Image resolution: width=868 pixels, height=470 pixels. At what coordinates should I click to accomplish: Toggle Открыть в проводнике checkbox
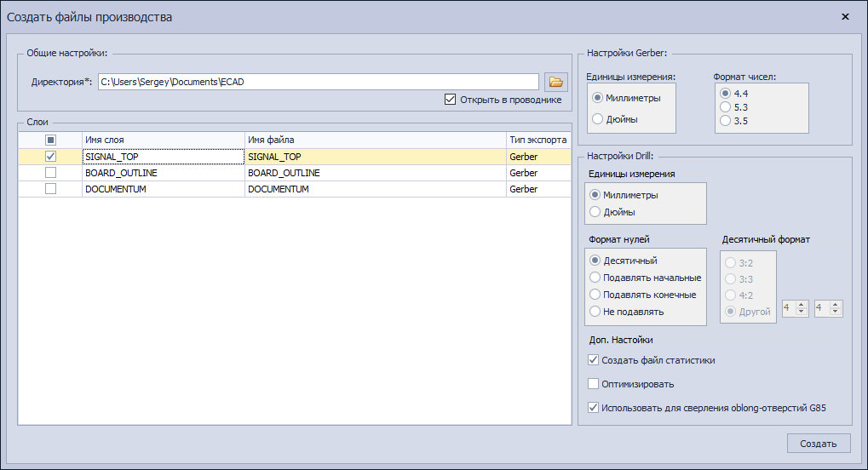click(x=450, y=100)
